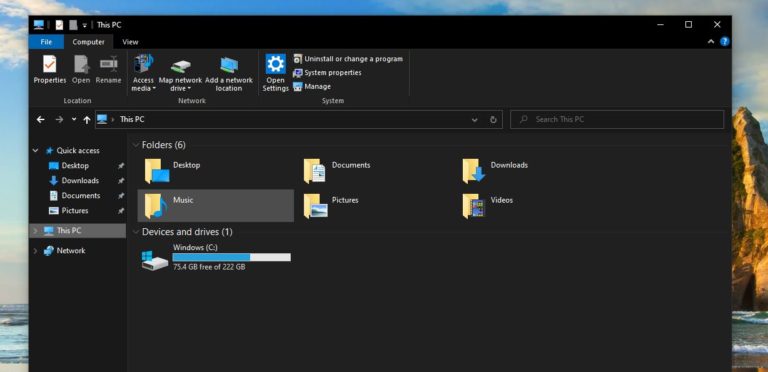Screen dimensions: 768x372
Task: Click This PC in the address bar
Action: pos(132,119)
